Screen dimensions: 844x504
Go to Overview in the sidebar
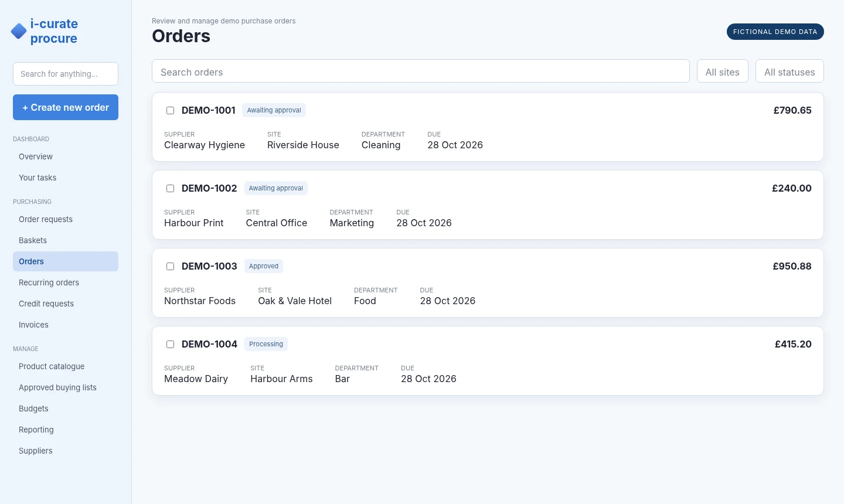tap(66, 156)
